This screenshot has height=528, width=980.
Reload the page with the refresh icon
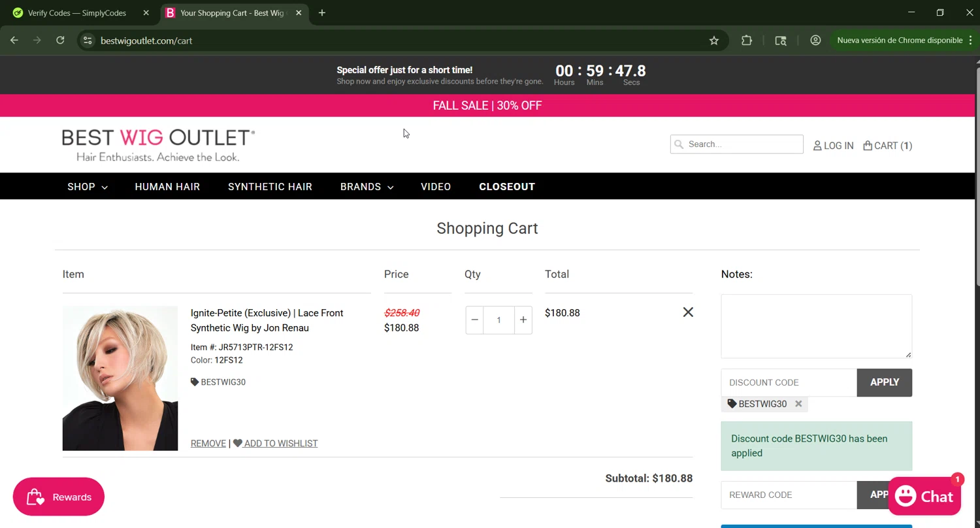tap(60, 41)
